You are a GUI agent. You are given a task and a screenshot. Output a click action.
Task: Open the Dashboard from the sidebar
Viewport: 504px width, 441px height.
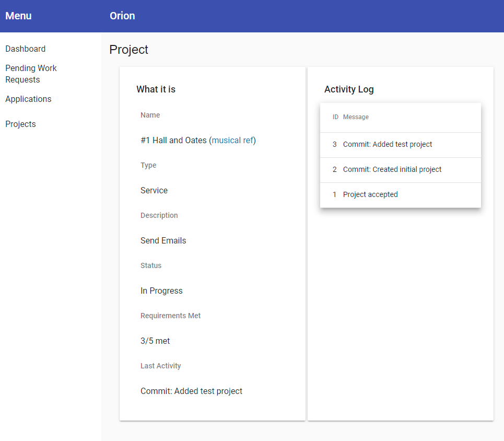pyautogui.click(x=25, y=49)
